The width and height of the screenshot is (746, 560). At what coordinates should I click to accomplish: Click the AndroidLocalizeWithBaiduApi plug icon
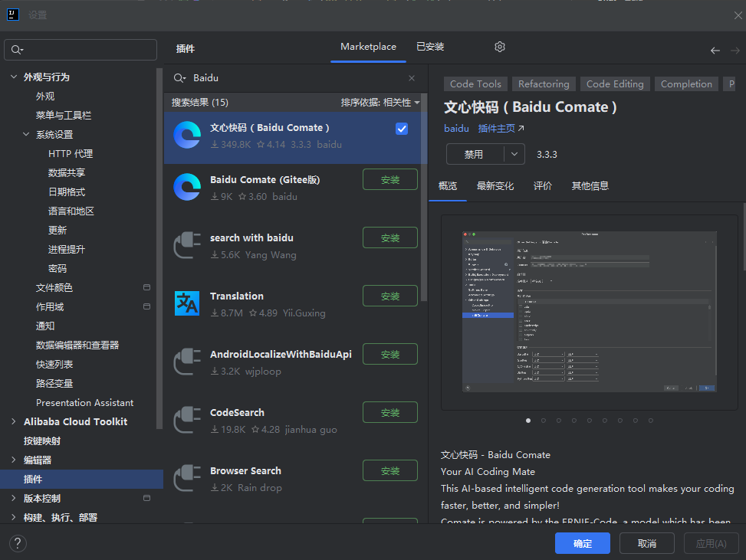187,362
